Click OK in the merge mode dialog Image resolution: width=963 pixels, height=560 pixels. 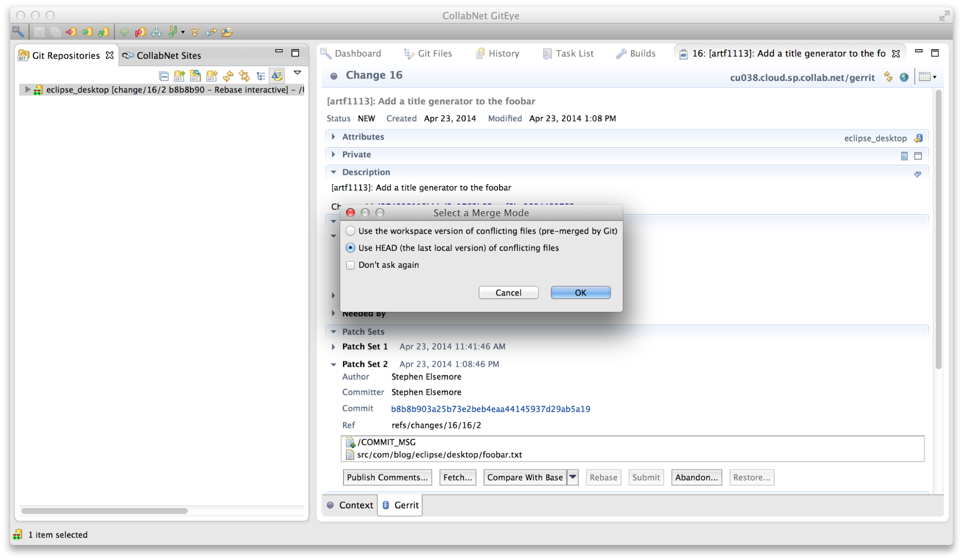pyautogui.click(x=580, y=292)
